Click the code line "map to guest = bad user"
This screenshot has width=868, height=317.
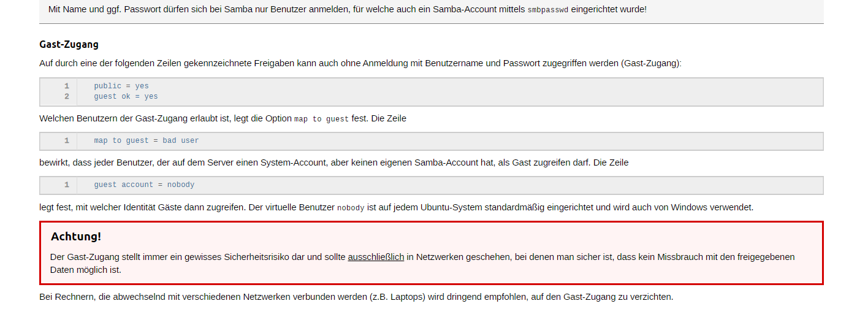click(x=147, y=140)
